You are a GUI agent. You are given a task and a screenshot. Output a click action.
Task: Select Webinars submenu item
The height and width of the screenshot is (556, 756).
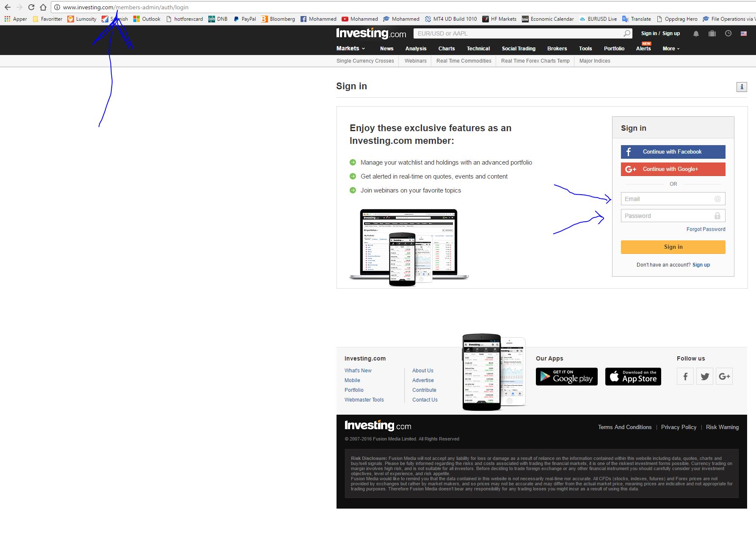416,61
